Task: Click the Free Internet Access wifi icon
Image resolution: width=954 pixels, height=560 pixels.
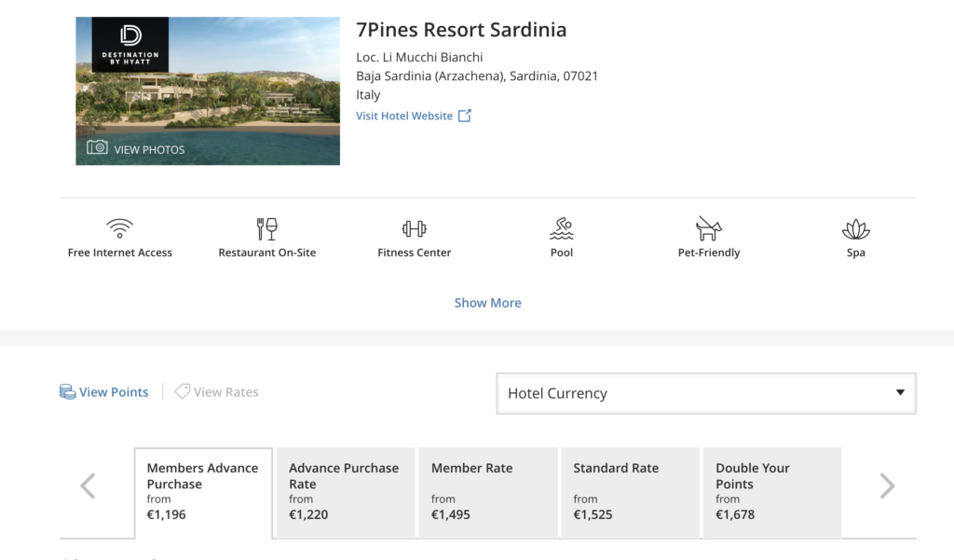Action: pyautogui.click(x=120, y=228)
